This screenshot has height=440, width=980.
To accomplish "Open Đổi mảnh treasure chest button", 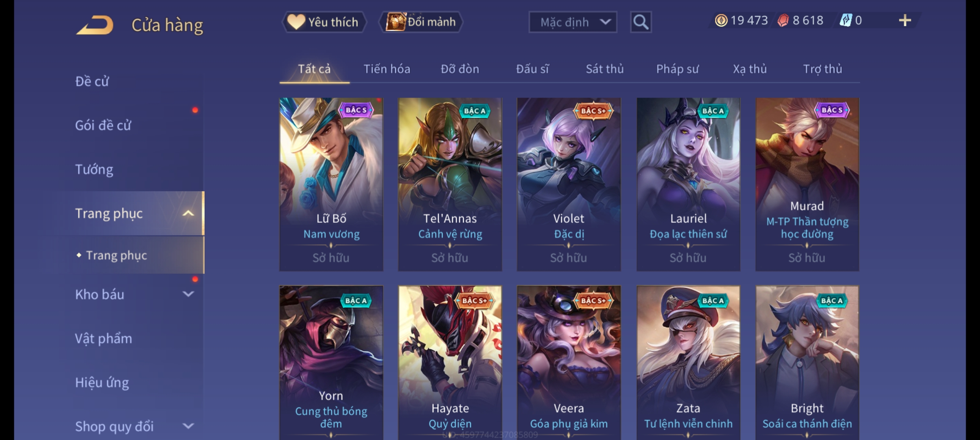I will (x=421, y=22).
